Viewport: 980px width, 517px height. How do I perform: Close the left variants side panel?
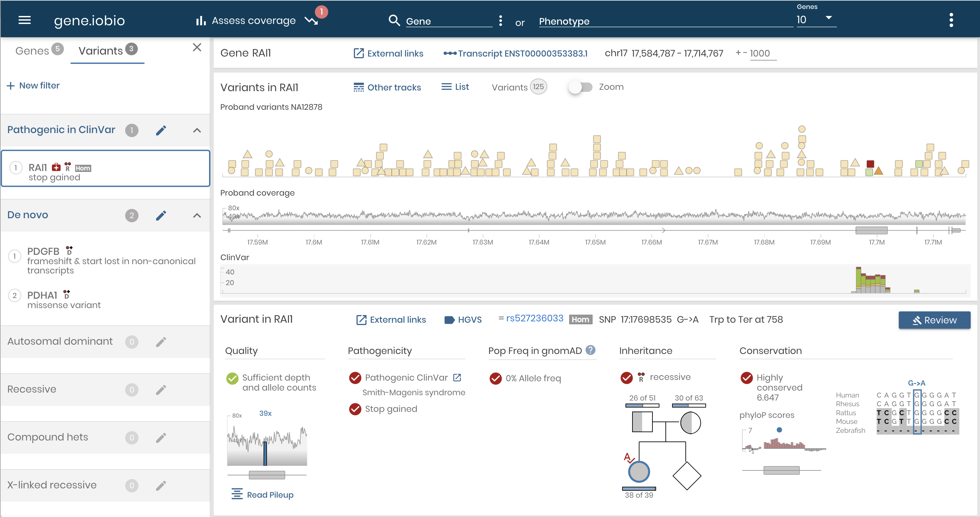(x=197, y=48)
